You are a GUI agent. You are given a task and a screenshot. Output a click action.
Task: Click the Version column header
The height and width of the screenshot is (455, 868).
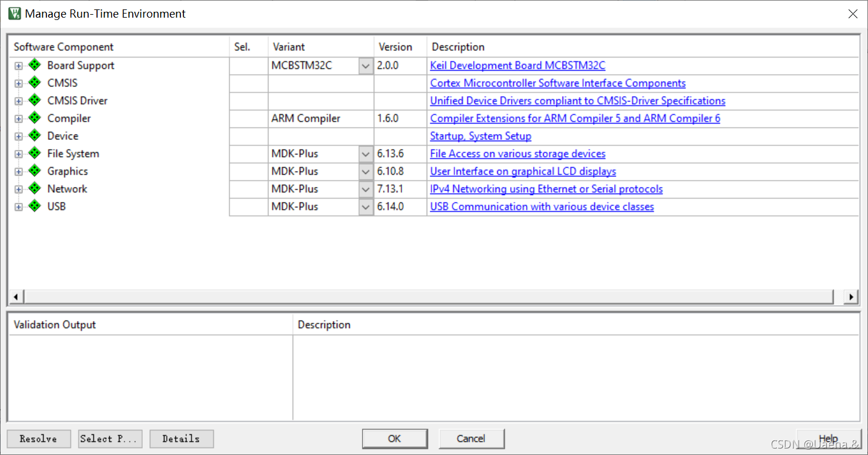coord(400,47)
